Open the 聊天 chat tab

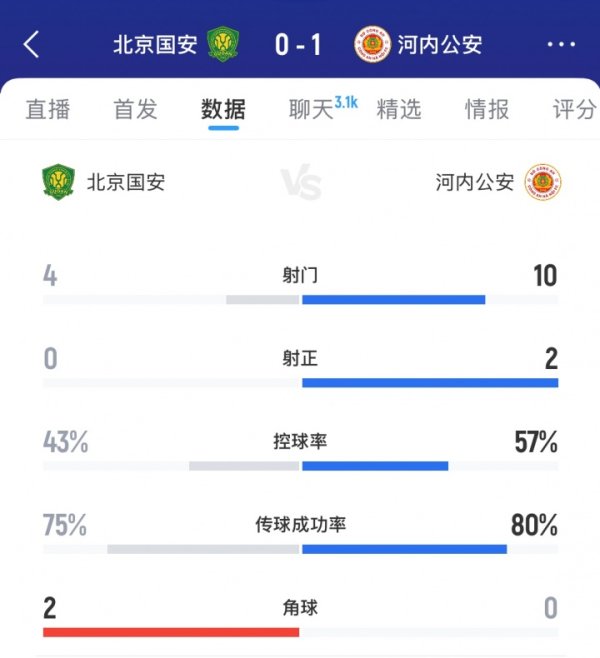coord(311,109)
